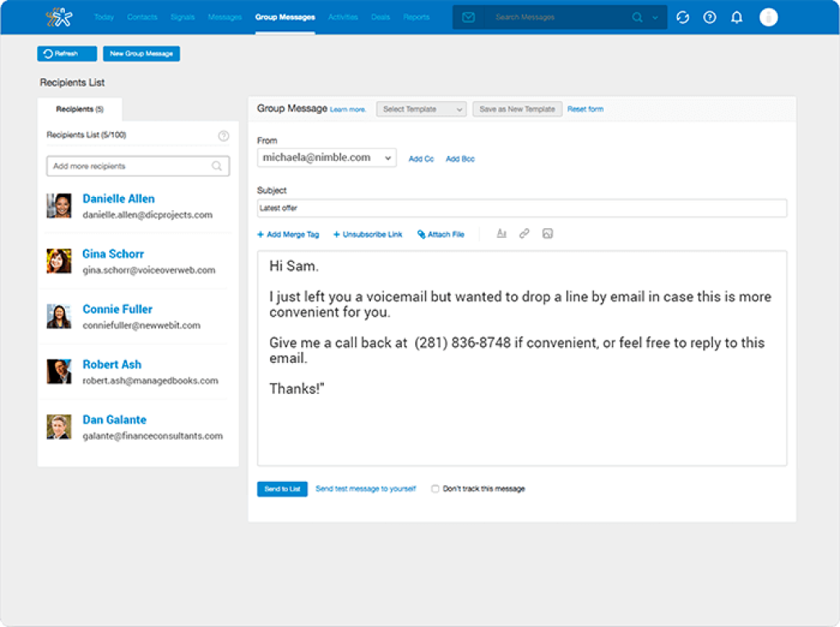840x627 pixels.
Task: Click Add Merge Tag
Action: pyautogui.click(x=288, y=235)
